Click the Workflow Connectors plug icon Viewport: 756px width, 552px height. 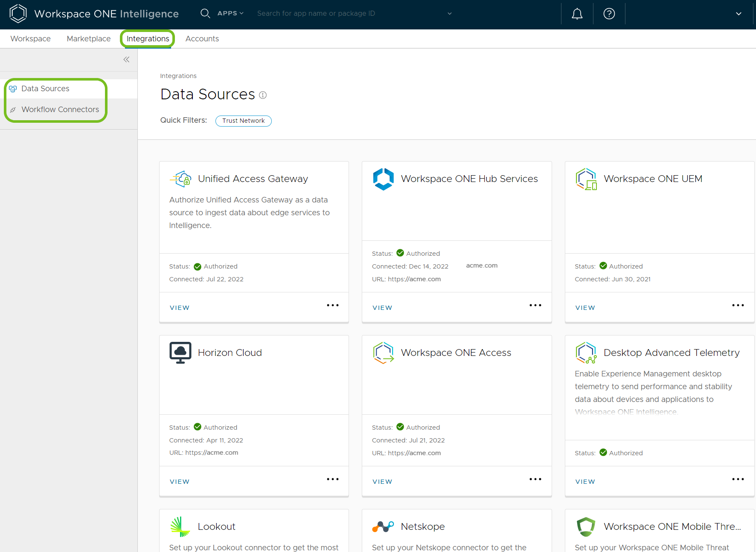13,110
